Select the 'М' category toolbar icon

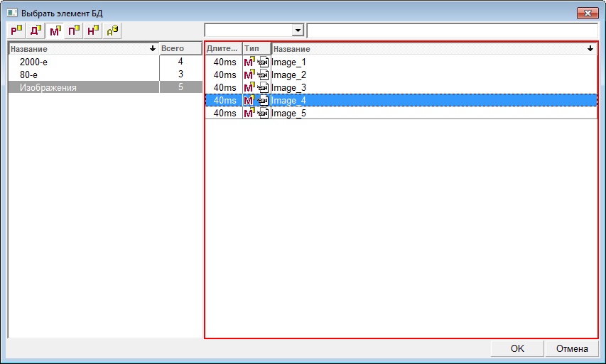point(55,31)
